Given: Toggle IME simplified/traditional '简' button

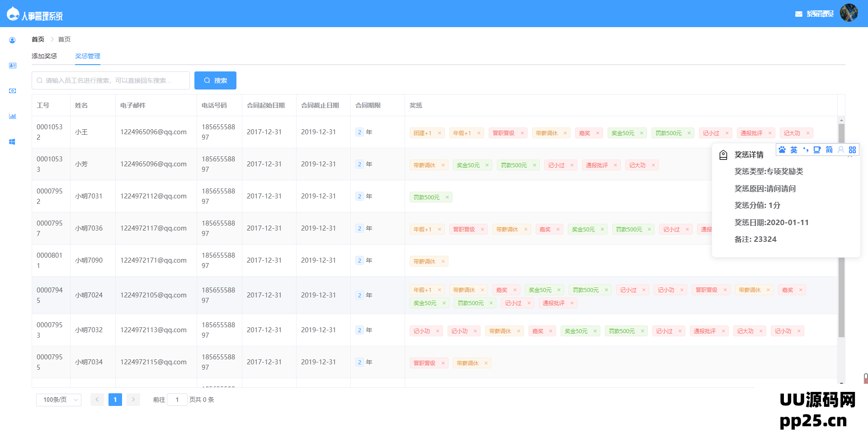Looking at the screenshot, I should pos(829,150).
